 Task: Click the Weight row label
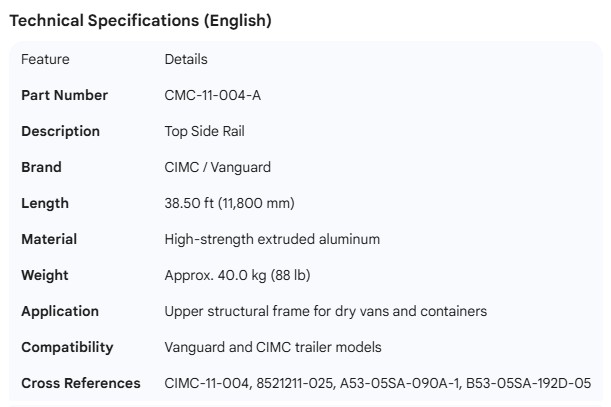(45, 275)
